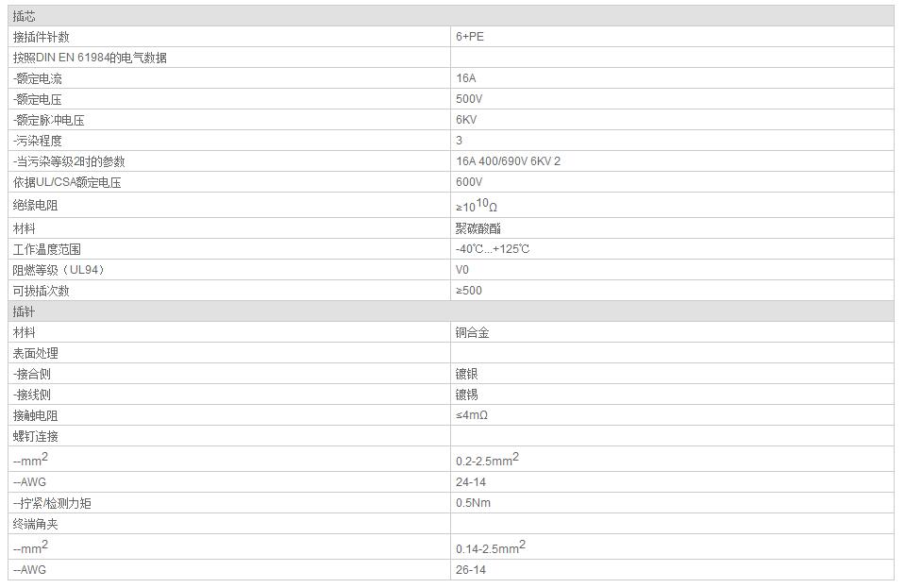Click the 阻燃等级 (UL94) label
Screen dimensions: 905x588
(58, 270)
